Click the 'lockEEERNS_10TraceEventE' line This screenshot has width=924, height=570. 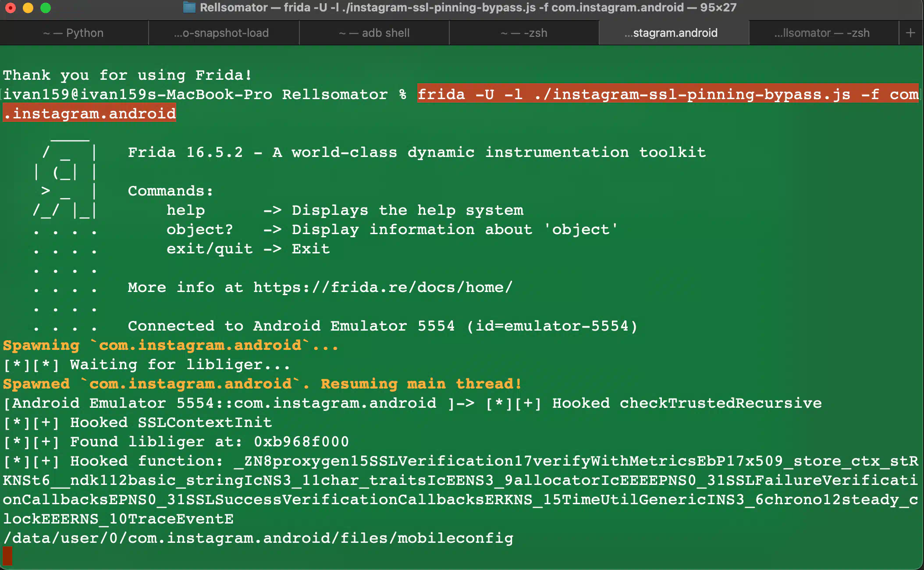click(x=118, y=519)
